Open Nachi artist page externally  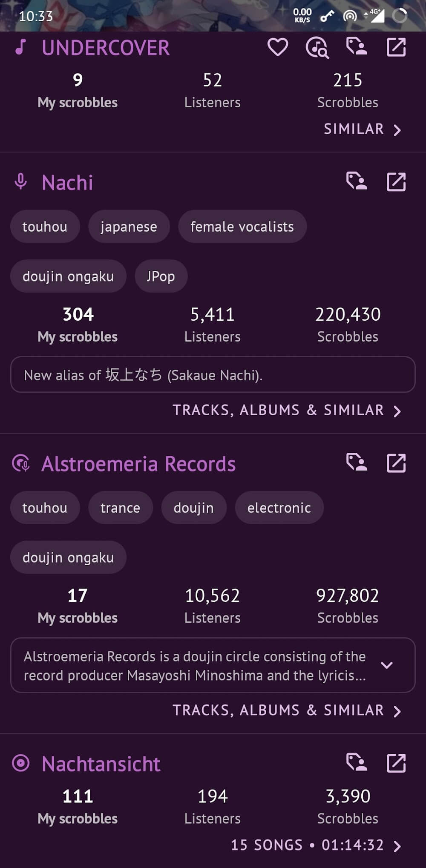396,182
